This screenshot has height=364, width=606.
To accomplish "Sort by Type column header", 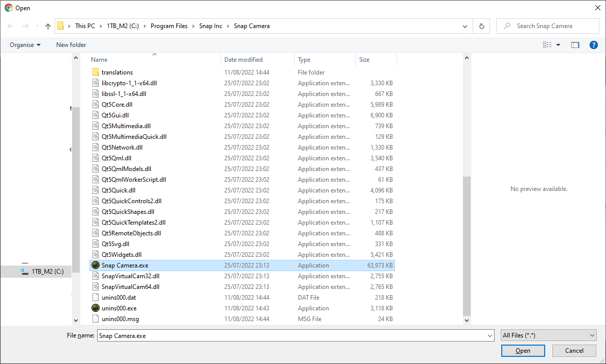I will [304, 59].
